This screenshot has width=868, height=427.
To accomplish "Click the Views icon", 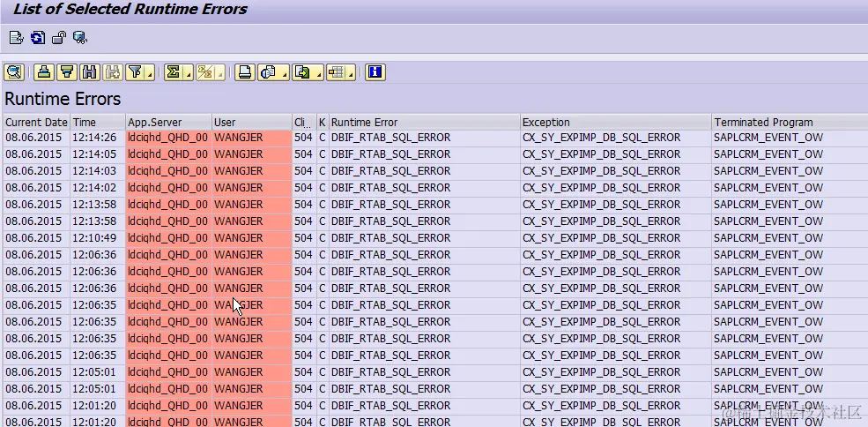I will [268, 72].
